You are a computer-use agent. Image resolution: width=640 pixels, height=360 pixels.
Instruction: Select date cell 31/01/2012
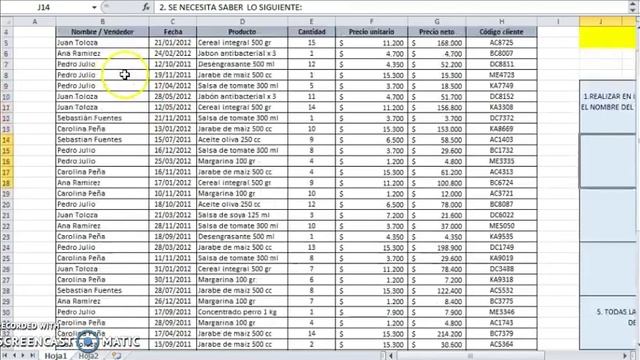tap(173, 269)
